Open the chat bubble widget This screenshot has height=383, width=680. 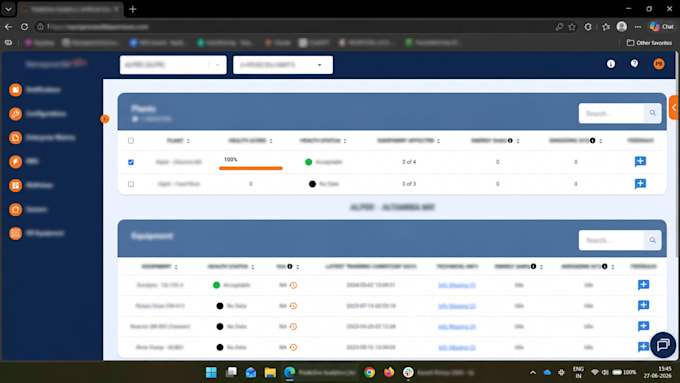[x=663, y=345]
